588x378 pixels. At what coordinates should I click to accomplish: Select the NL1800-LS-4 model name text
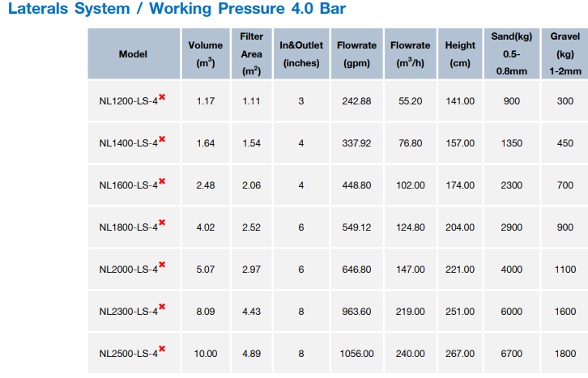coord(128,228)
